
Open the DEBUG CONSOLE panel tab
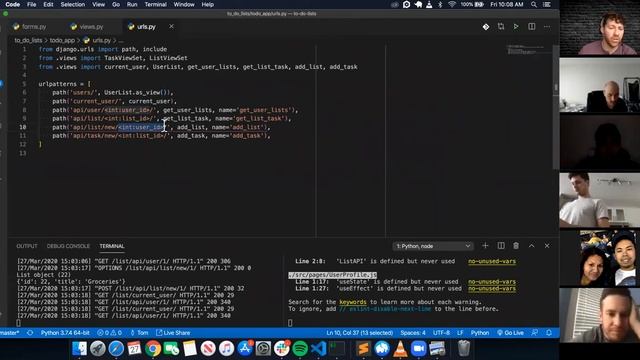pyautogui.click(x=68, y=246)
